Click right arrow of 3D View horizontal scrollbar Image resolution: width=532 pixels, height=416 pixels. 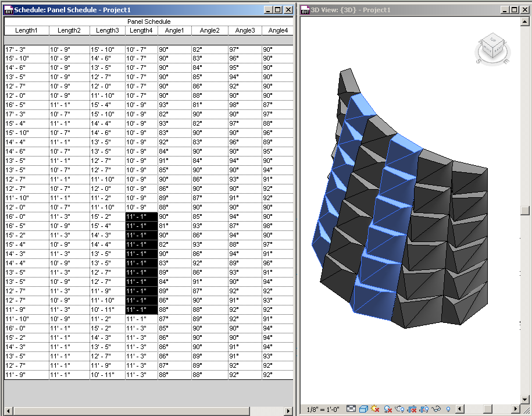tap(516, 409)
